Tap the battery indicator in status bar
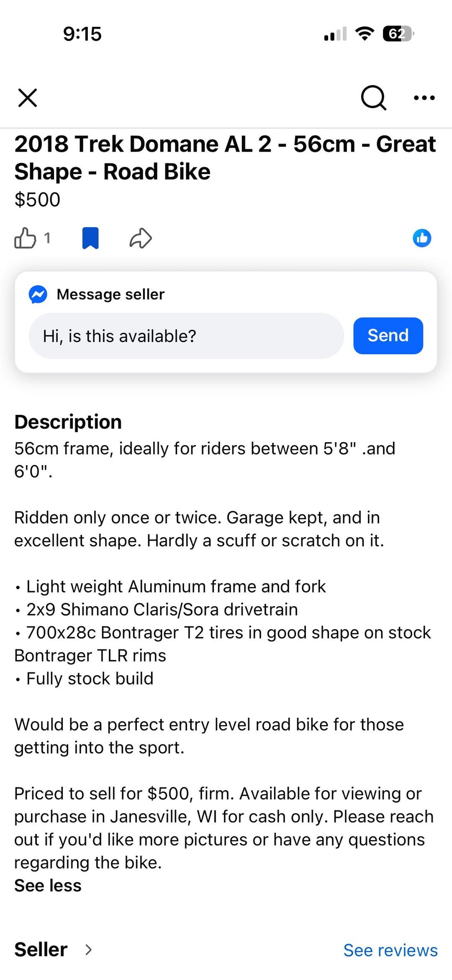Screen dimensions: 452x980 (398, 33)
